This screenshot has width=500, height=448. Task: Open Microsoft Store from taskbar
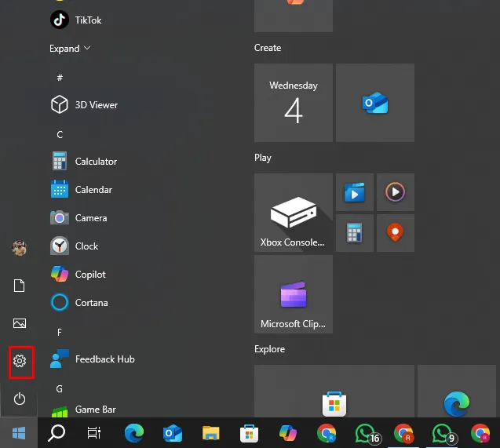[249, 433]
